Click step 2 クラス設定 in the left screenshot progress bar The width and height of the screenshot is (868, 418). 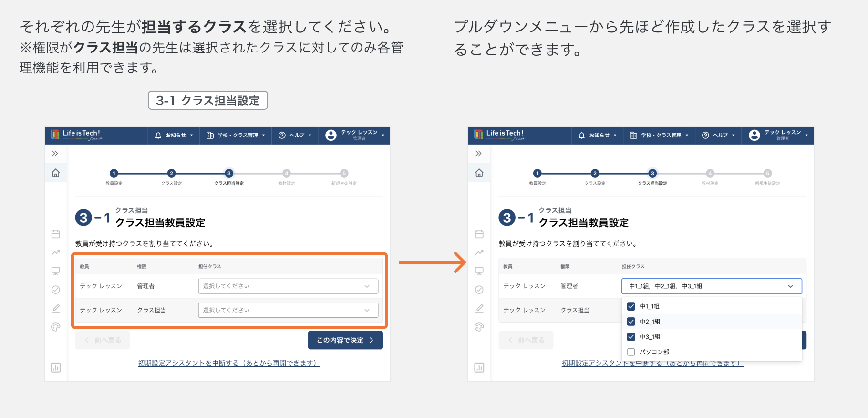point(171,174)
